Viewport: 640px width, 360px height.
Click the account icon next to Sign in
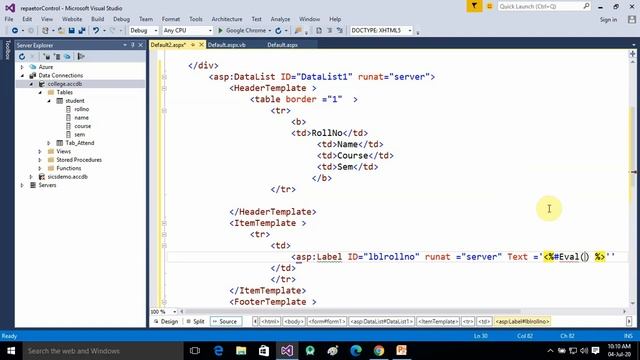[x=632, y=19]
